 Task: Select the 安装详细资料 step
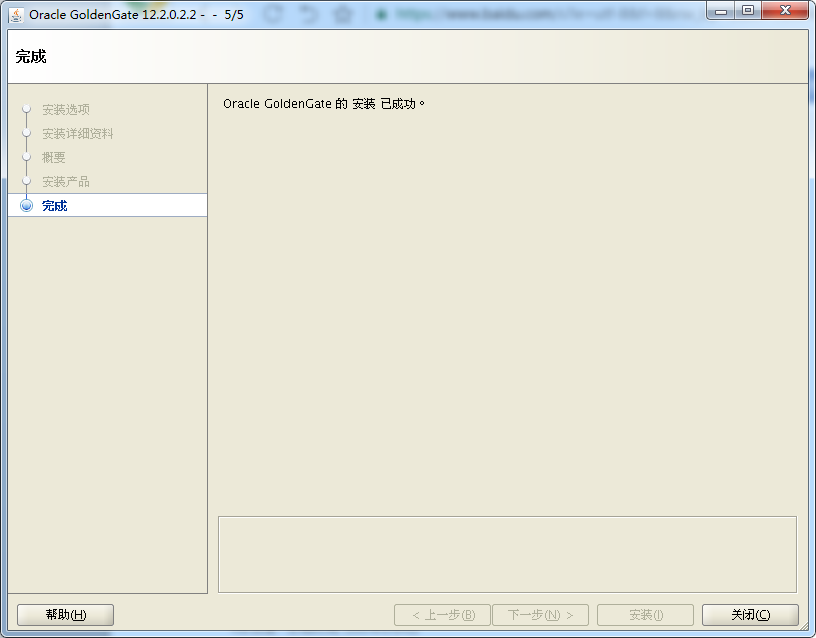(x=78, y=134)
